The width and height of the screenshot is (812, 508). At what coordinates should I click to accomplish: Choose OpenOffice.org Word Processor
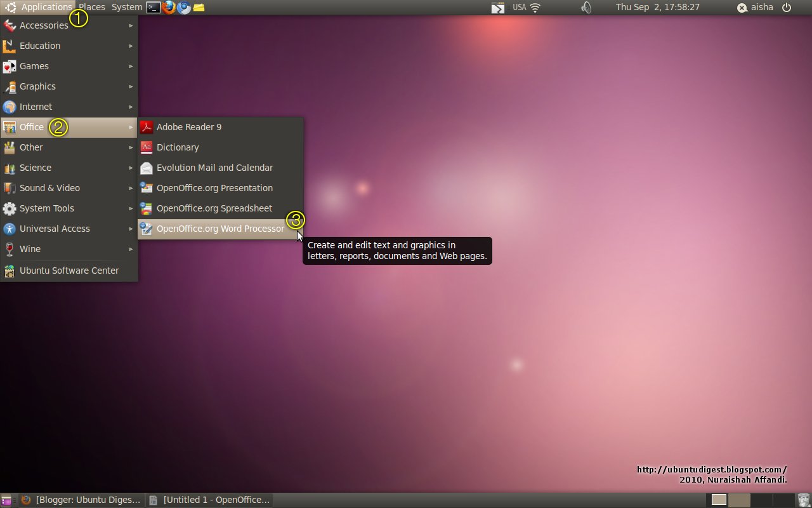tap(220, 229)
